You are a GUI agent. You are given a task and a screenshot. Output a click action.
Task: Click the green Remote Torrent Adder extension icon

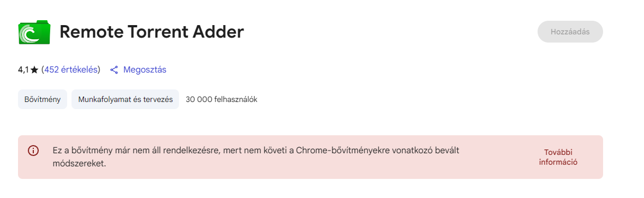coord(34,32)
